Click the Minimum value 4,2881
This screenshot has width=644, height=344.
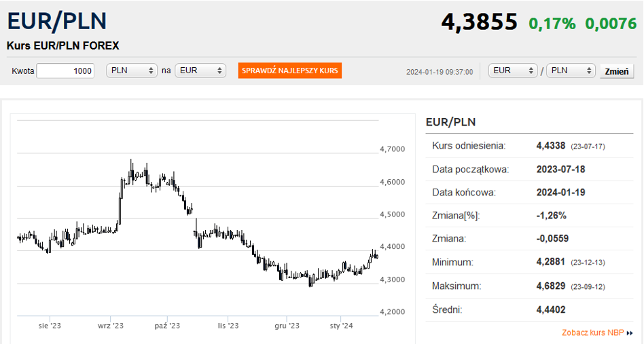click(x=551, y=263)
